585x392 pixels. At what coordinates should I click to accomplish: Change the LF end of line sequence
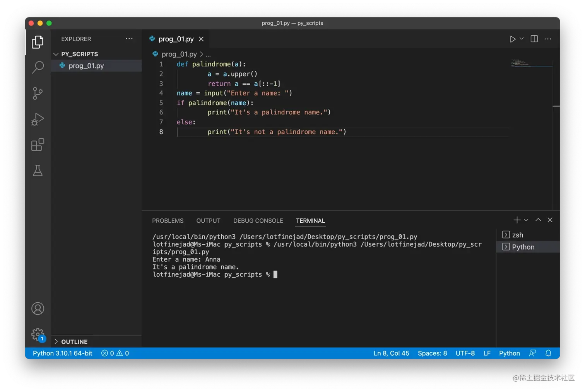pyautogui.click(x=487, y=353)
